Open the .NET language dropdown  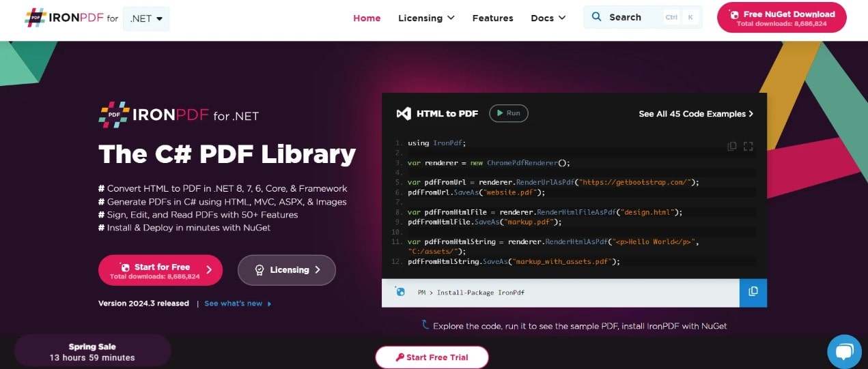[x=146, y=18]
